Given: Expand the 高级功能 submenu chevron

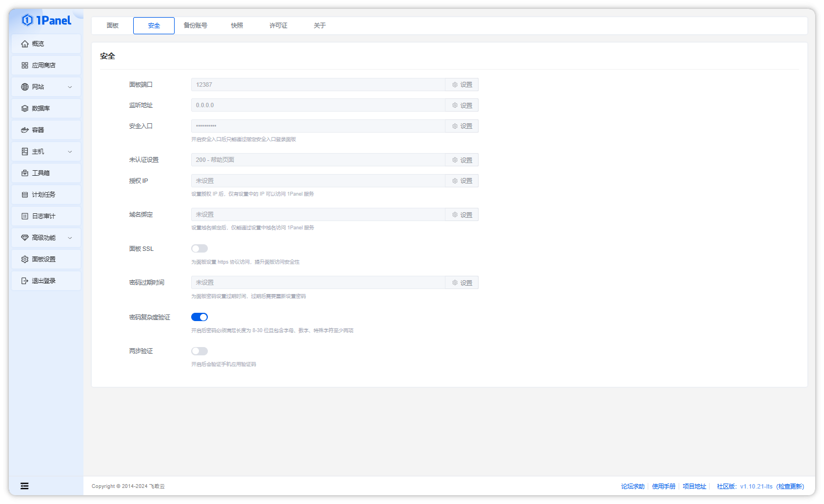Looking at the screenshot, I should (70, 238).
